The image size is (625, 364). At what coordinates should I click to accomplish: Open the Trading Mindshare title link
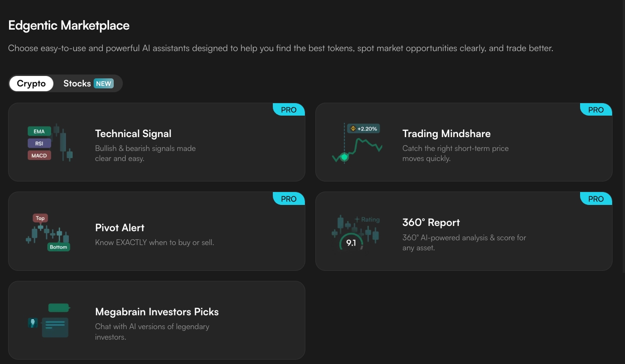(x=446, y=134)
